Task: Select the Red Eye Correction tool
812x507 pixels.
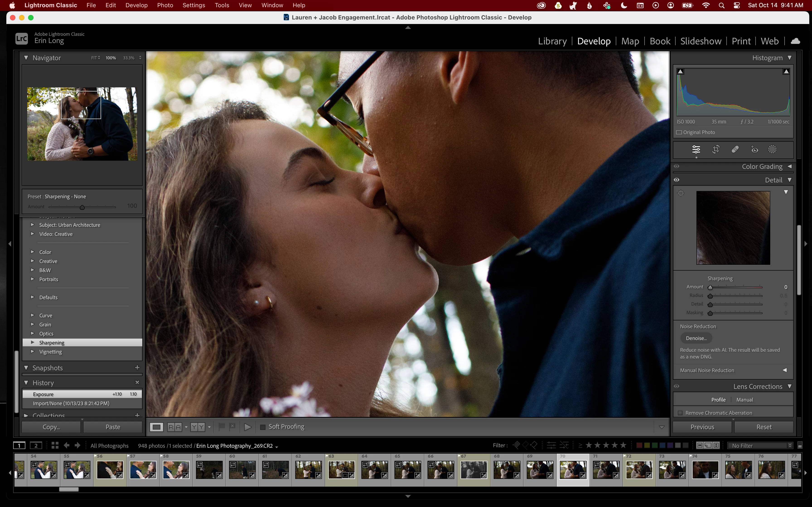Action: click(x=754, y=150)
